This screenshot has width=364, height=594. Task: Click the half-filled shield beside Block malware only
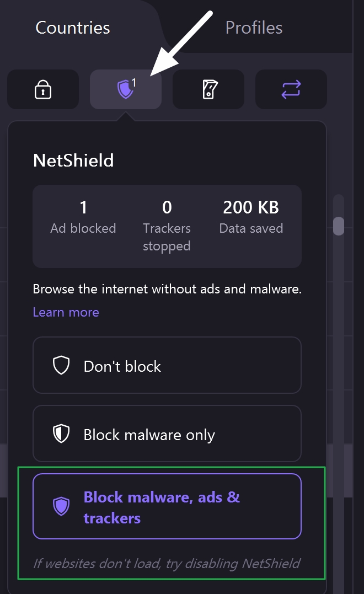(x=61, y=434)
